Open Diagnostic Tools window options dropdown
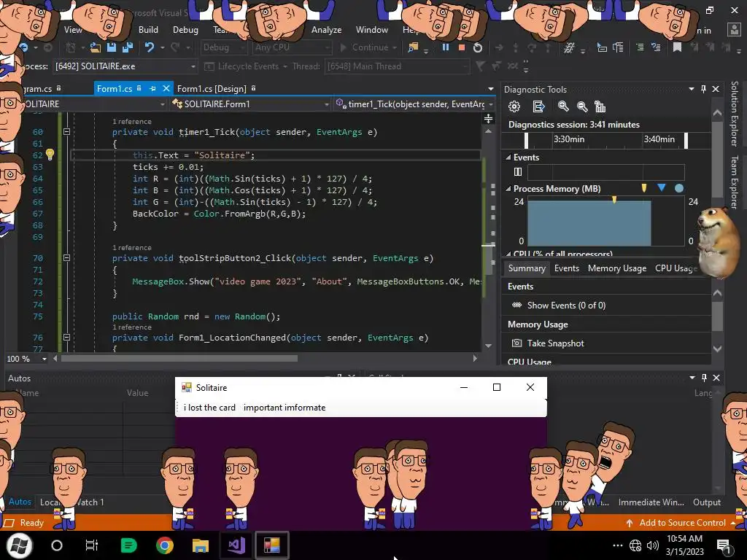Image resolution: width=747 pixels, height=560 pixels. 692,89
